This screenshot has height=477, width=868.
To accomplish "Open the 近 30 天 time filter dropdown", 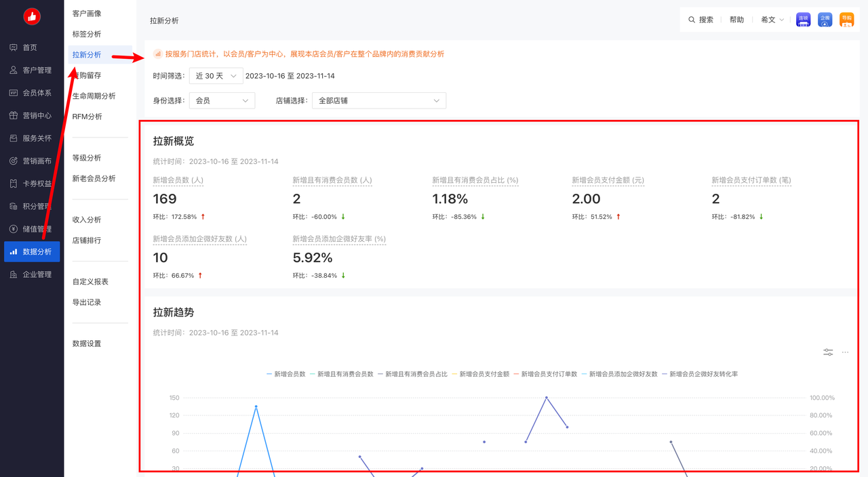I will click(x=216, y=76).
